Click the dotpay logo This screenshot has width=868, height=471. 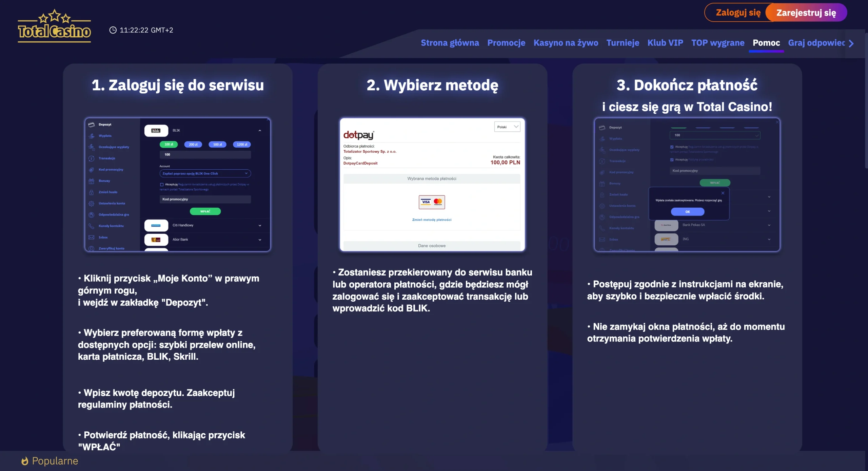click(x=358, y=135)
